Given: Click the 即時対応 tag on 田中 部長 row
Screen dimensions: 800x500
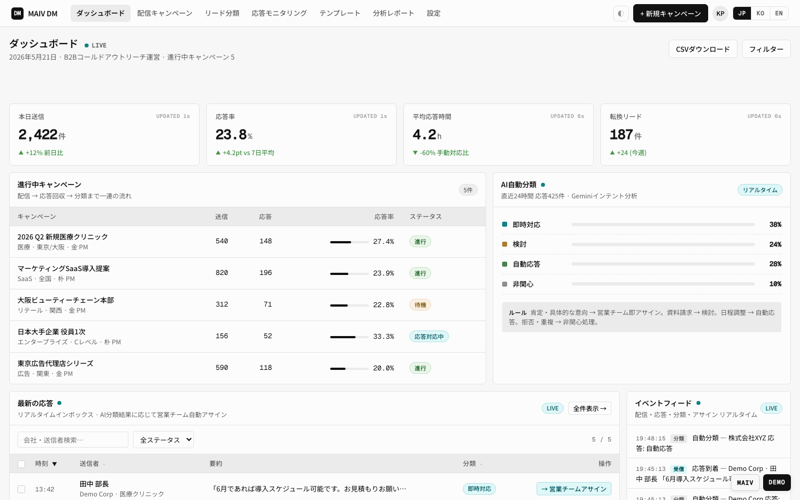Looking at the screenshot, I should (479, 489).
